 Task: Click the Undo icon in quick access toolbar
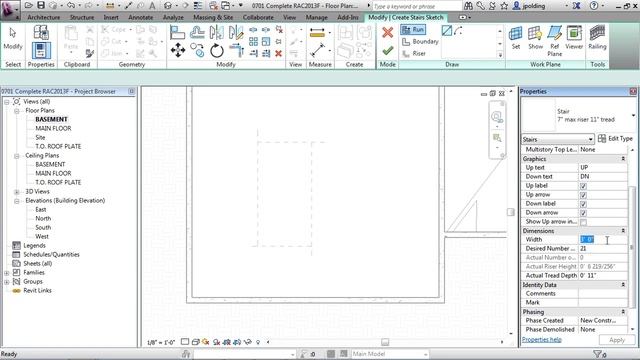(71, 6)
